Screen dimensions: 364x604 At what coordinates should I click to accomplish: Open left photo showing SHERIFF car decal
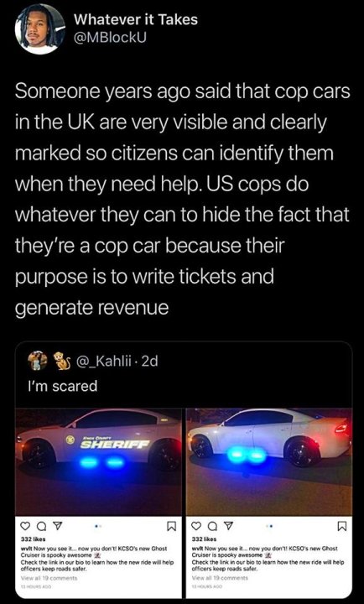tap(98, 461)
